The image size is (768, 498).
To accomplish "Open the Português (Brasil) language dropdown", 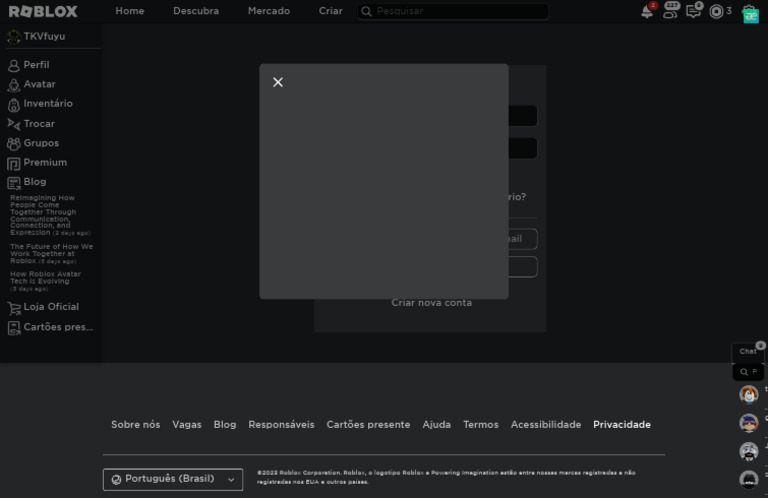I will (173, 479).
